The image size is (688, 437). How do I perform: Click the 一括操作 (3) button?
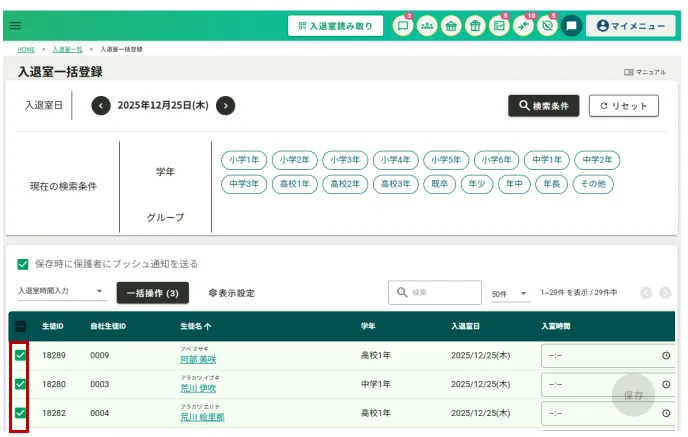(x=152, y=293)
